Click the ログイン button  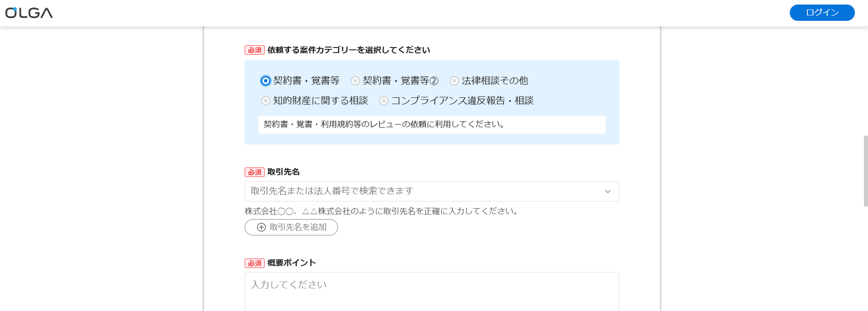coord(822,13)
